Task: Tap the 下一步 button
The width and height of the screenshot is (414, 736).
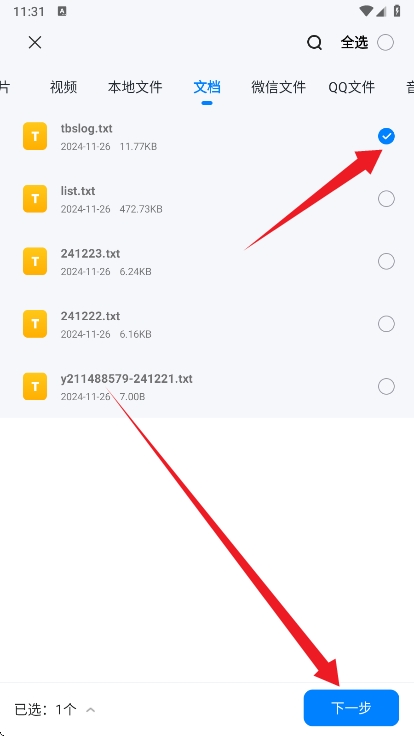Action: point(351,708)
